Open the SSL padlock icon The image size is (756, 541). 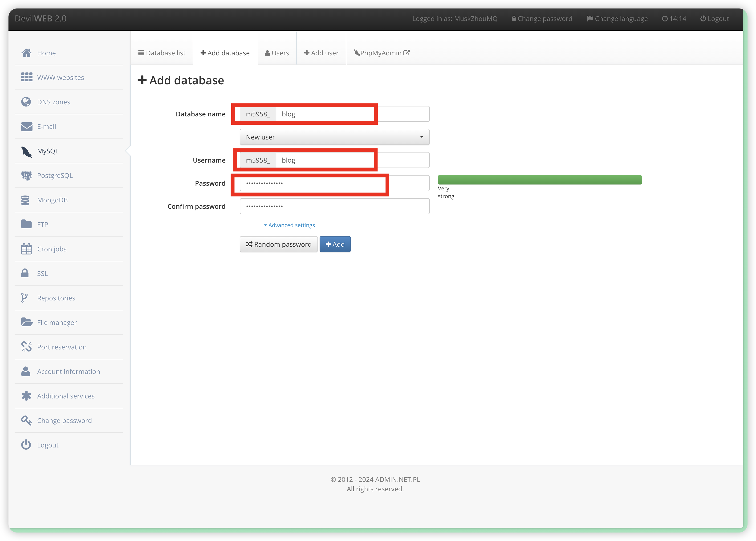pos(25,273)
